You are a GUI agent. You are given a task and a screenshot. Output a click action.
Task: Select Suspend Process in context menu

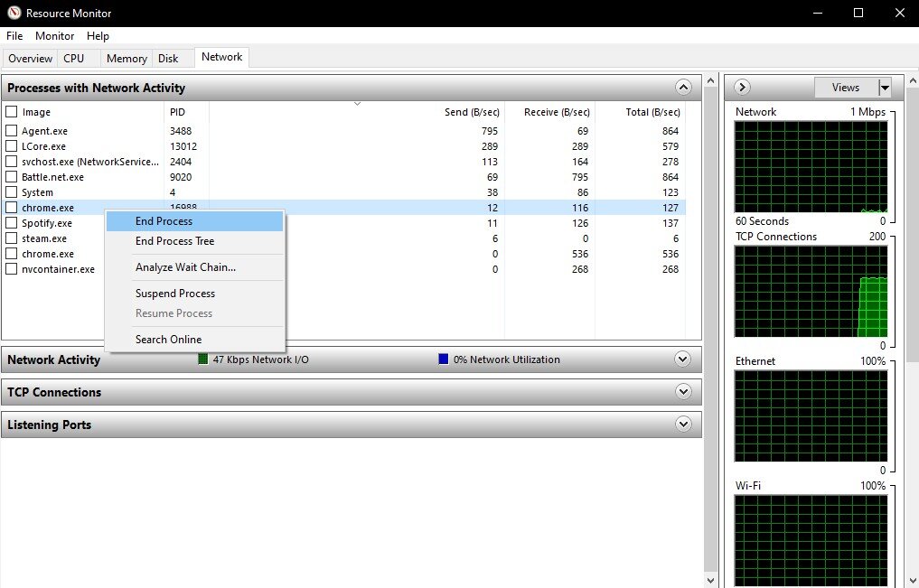(174, 294)
